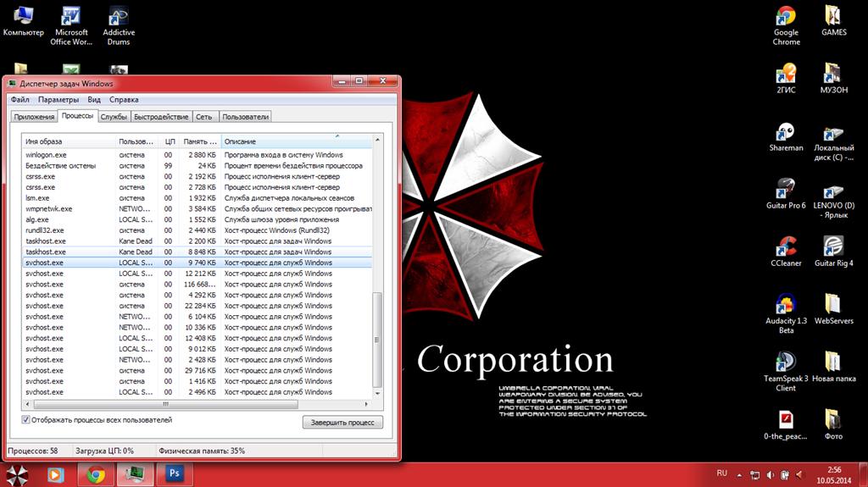
Task: Open the Файл menu
Action: point(20,100)
